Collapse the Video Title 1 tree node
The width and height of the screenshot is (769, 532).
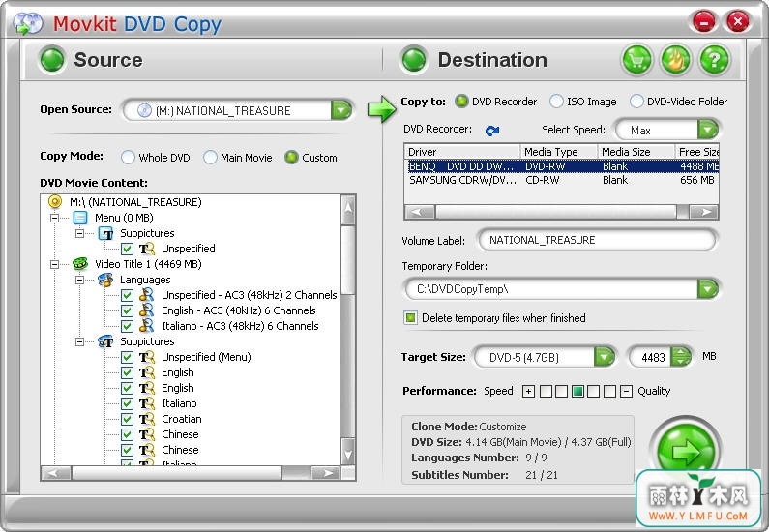coord(54,264)
